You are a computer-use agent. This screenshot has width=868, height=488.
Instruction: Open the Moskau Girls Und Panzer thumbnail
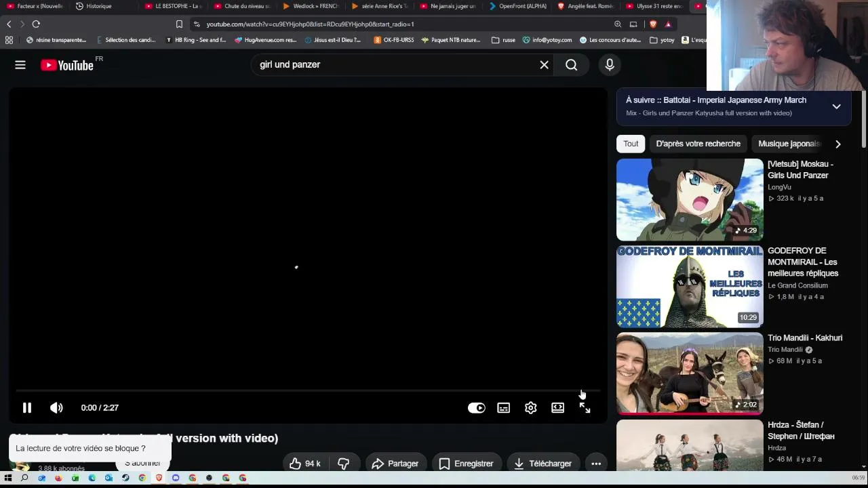click(690, 200)
